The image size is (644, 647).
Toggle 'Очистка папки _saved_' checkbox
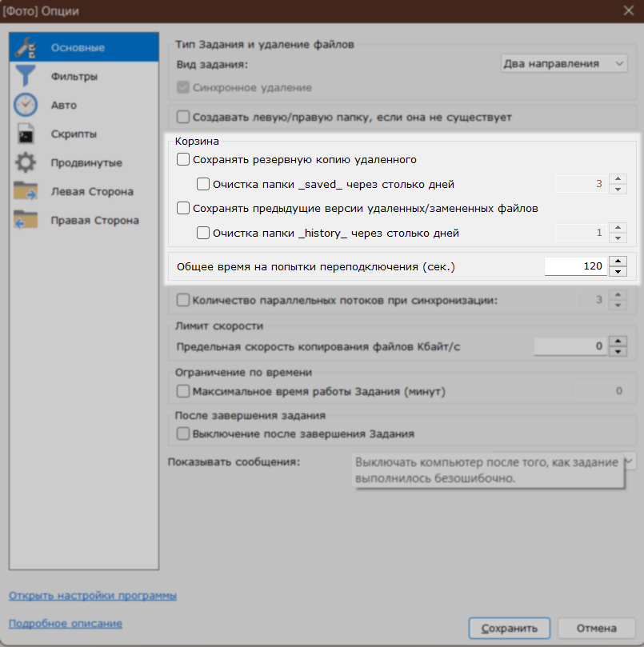pos(202,184)
